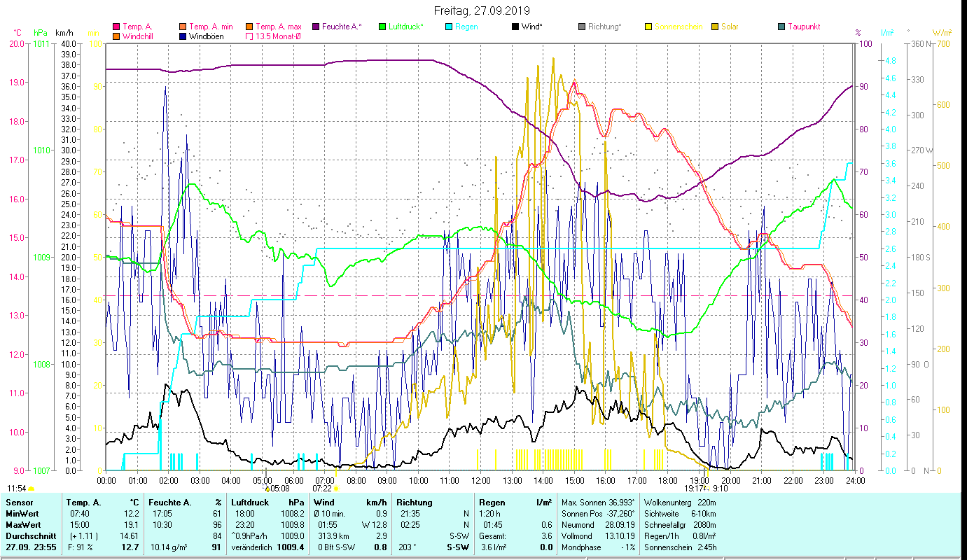
Task: Click the pink Temp. A. legend swatch
Action: coord(116,27)
